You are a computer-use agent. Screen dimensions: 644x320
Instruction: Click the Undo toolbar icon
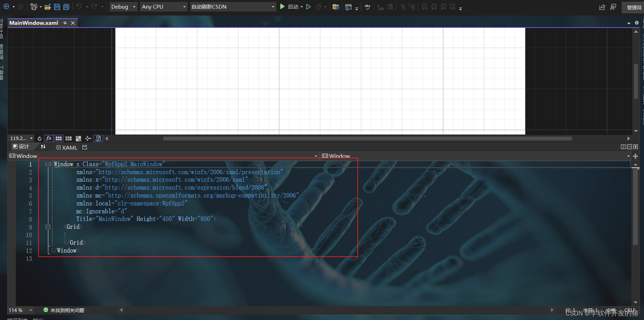(x=79, y=7)
